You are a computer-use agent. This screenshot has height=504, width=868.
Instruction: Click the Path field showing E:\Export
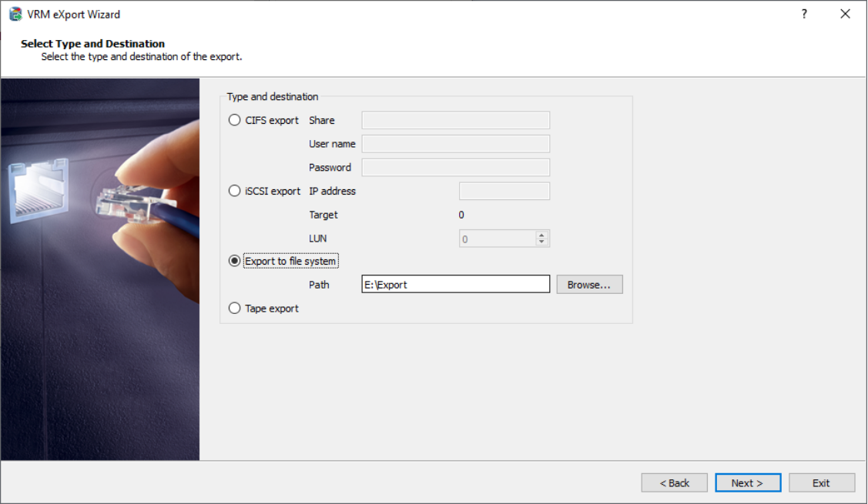point(456,285)
